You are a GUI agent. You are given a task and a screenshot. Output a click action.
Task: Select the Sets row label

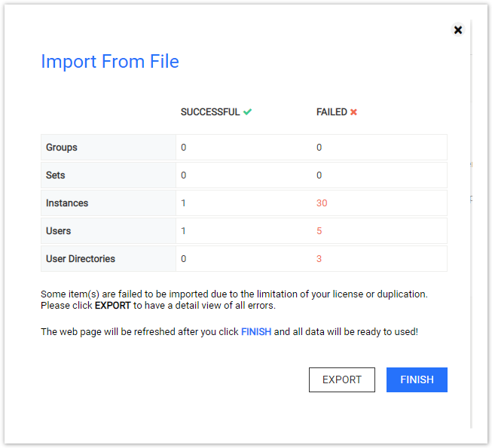click(x=56, y=175)
